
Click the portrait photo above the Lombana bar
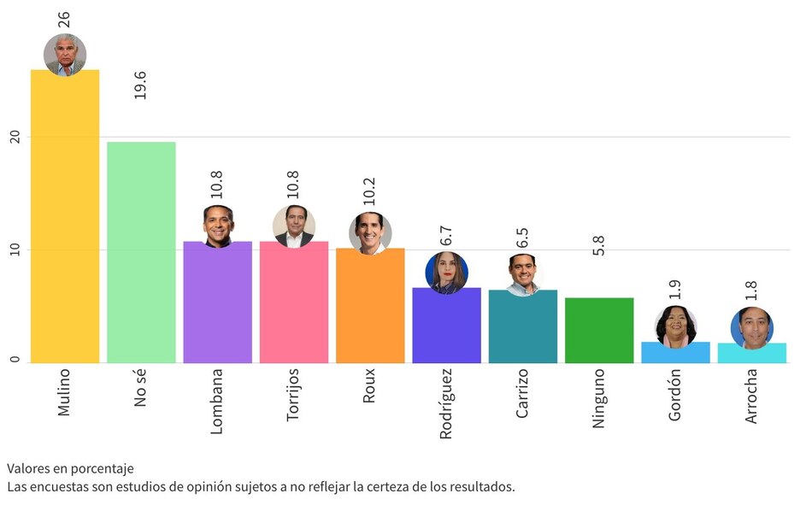(x=218, y=226)
